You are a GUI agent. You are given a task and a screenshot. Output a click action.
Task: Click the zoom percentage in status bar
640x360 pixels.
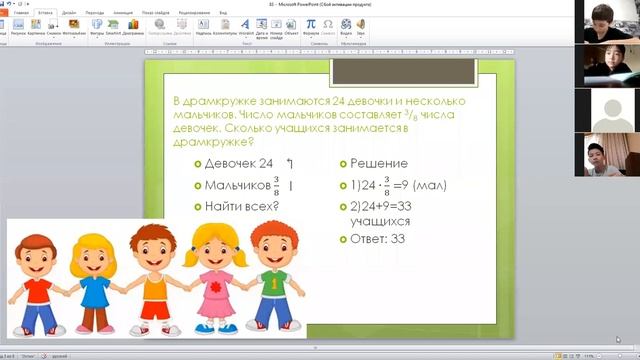click(x=589, y=356)
